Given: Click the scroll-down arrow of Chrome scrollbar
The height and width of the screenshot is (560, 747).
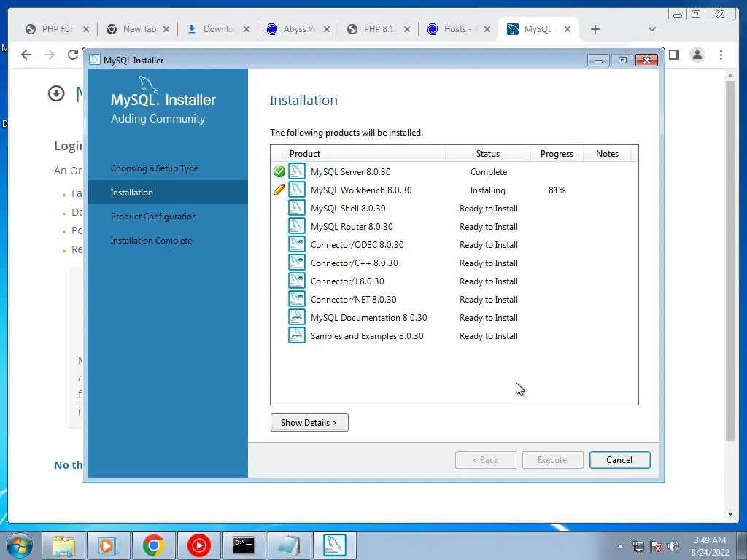Looking at the screenshot, I should click(x=730, y=514).
